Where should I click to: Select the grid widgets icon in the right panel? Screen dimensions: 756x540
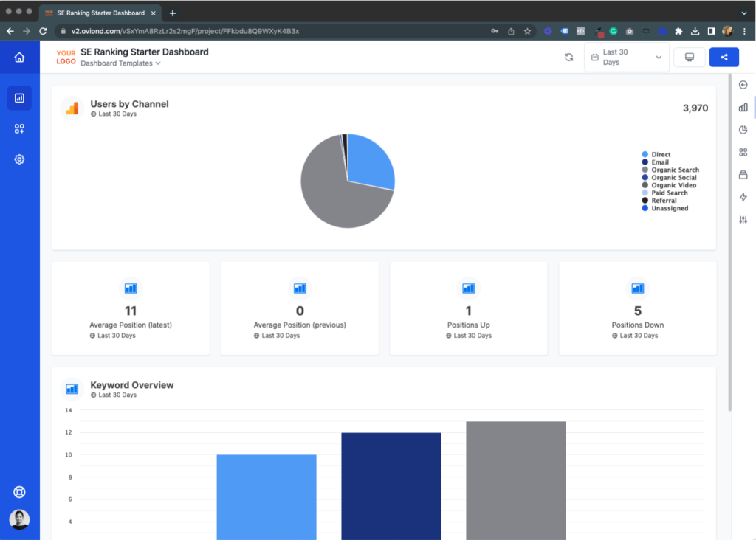(743, 152)
